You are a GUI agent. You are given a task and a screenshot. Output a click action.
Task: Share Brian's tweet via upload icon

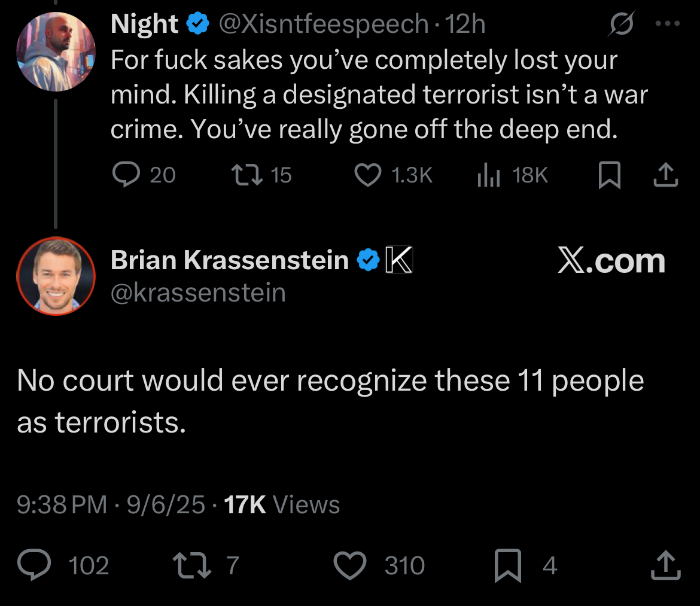(666, 565)
